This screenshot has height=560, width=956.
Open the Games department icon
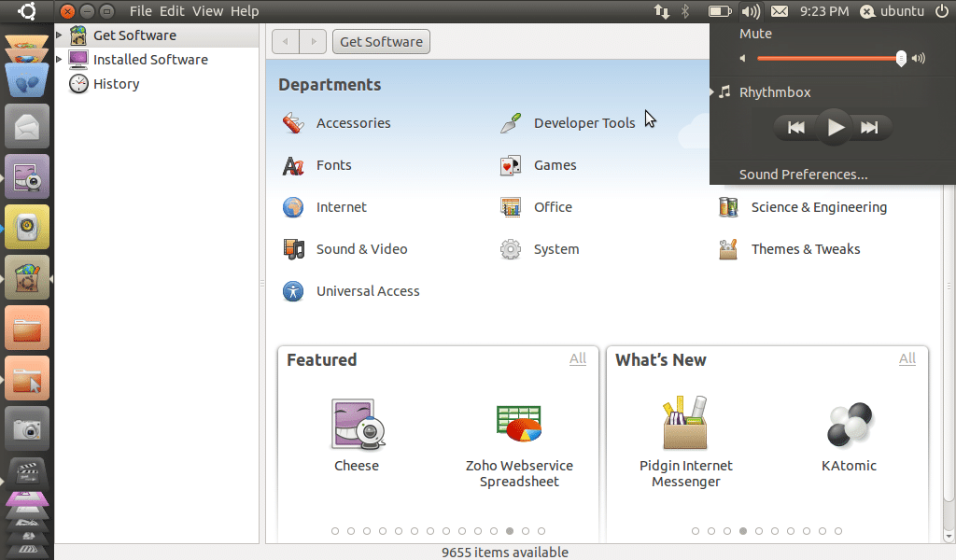[x=510, y=165]
